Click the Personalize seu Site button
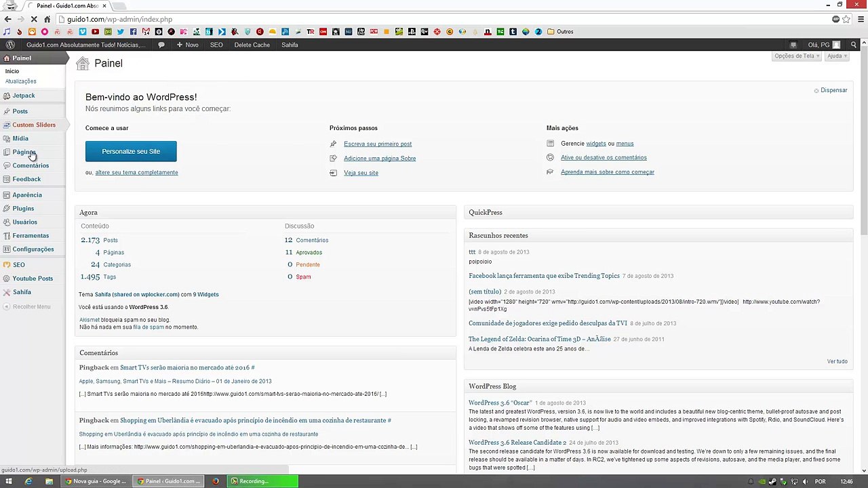Image resolution: width=868 pixels, height=488 pixels. 131,151
